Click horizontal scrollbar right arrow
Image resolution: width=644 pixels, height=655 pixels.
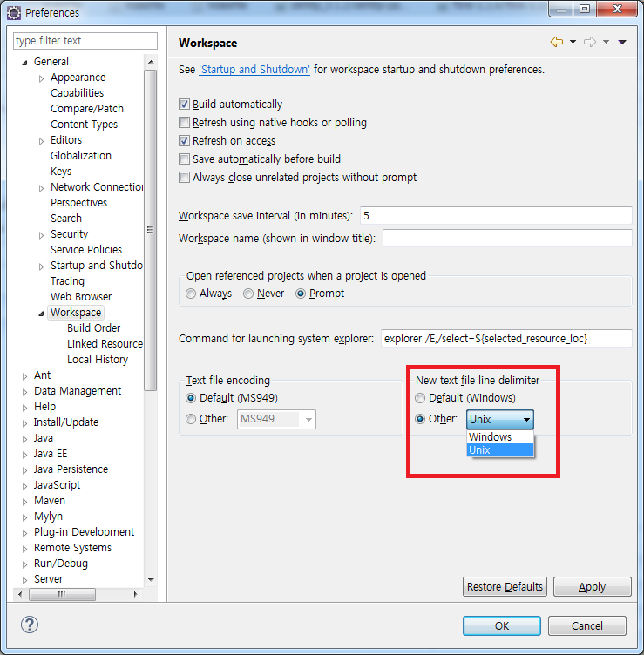click(x=135, y=594)
